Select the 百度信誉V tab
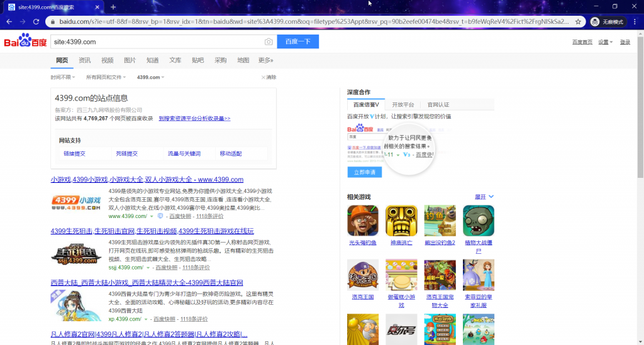This screenshot has width=644, height=345. [366, 104]
